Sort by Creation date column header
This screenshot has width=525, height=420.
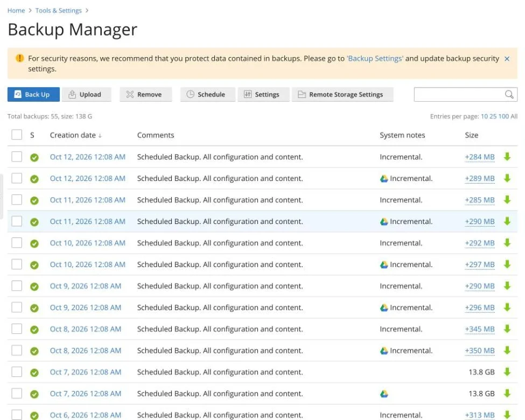click(73, 135)
